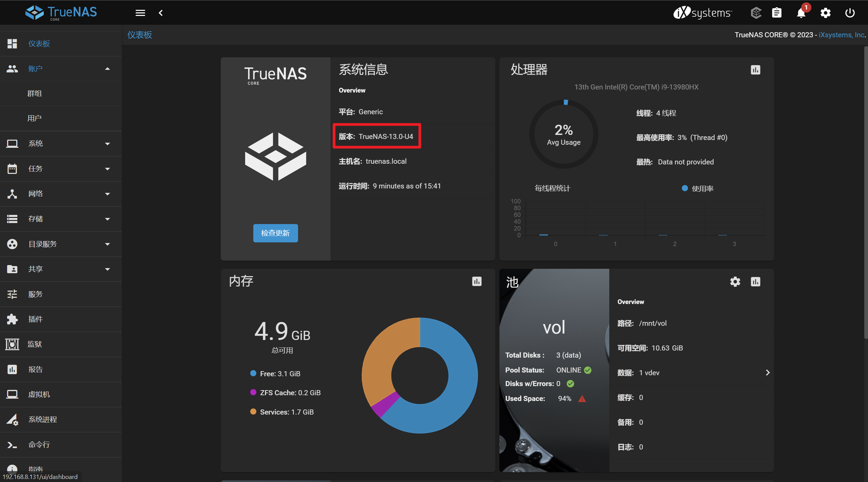Open the settings gear in top bar
Viewport: 868px width, 482px height.
tap(825, 13)
